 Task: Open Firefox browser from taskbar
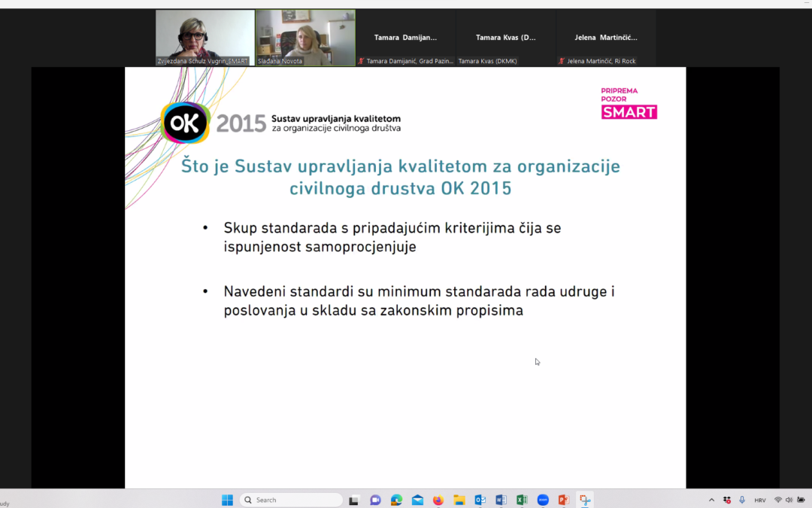(x=438, y=500)
